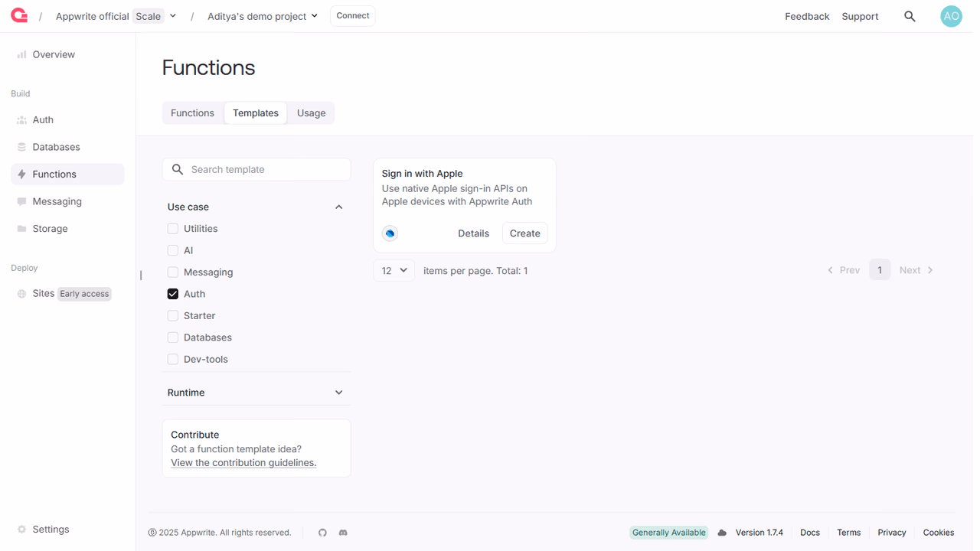Click the Scale plan badge

(x=149, y=16)
